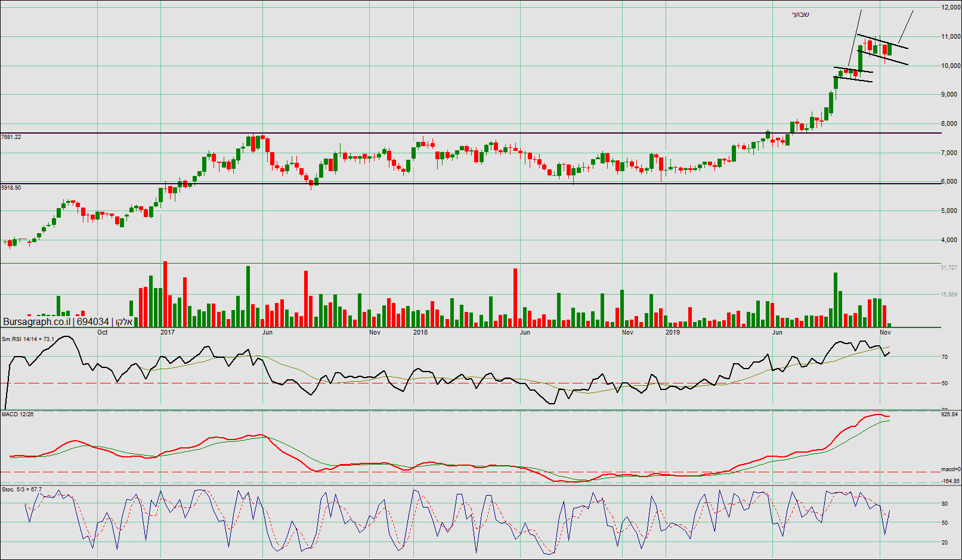
Task: Select the 20 level on Stochastic axis
Action: pos(945,543)
